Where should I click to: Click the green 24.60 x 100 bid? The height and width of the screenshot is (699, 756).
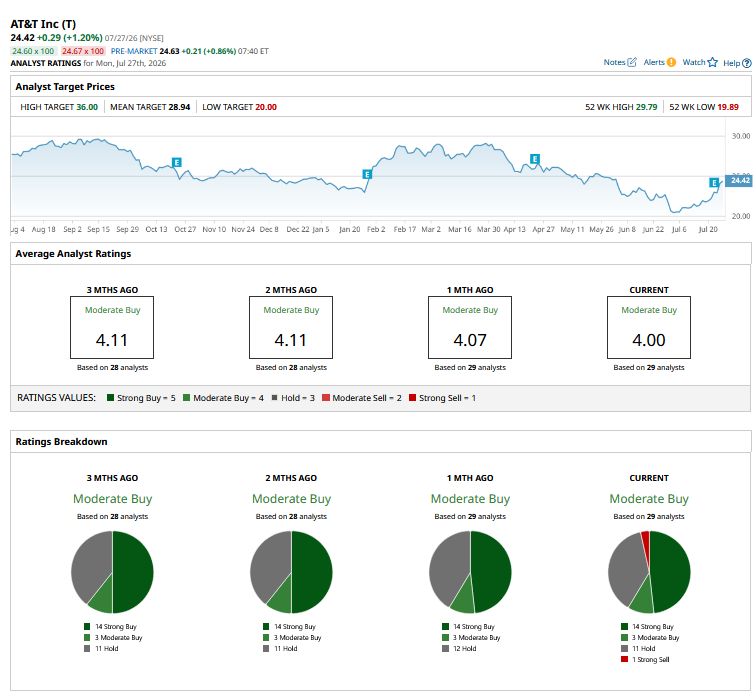point(33,51)
